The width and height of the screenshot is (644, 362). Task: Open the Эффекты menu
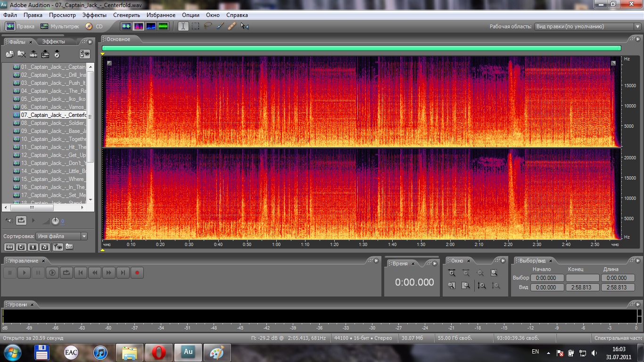pos(94,15)
